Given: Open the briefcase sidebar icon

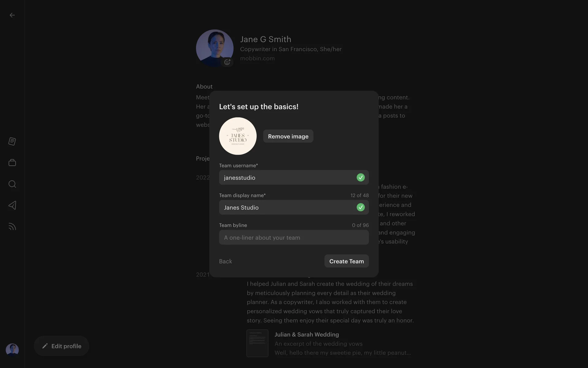Looking at the screenshot, I should tap(12, 163).
